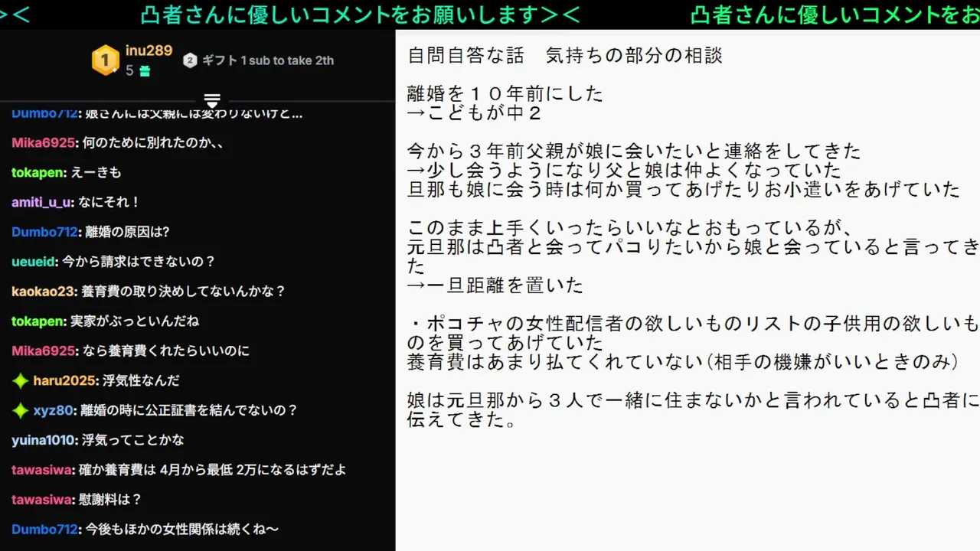Open username haru2025 in chat
980x551 pixels.
[66, 380]
